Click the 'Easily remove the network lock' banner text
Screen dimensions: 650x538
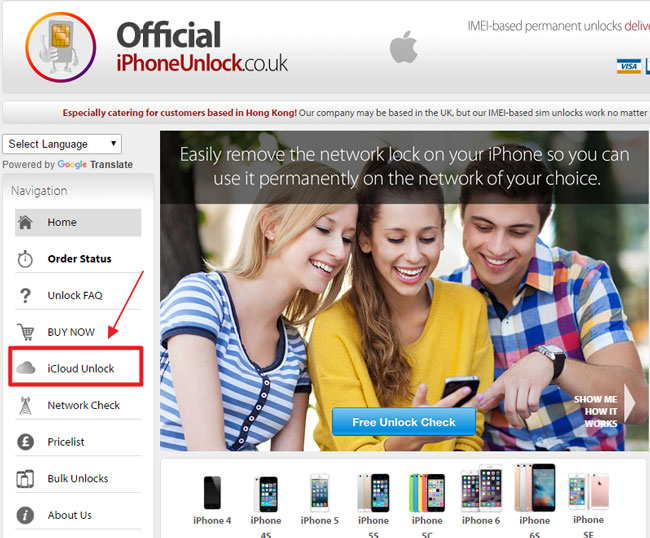[x=405, y=166]
